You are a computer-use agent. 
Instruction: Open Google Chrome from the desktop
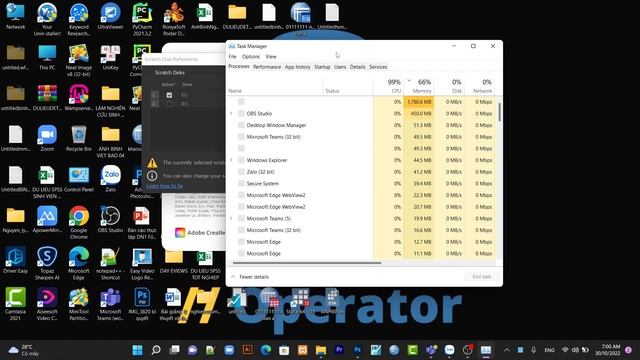click(x=79, y=222)
